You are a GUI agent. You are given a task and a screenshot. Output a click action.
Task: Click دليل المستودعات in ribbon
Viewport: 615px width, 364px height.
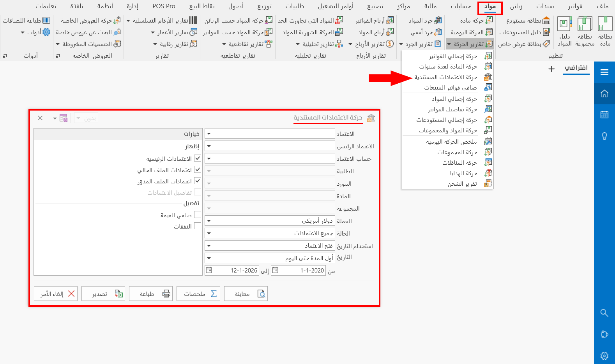coord(524,32)
